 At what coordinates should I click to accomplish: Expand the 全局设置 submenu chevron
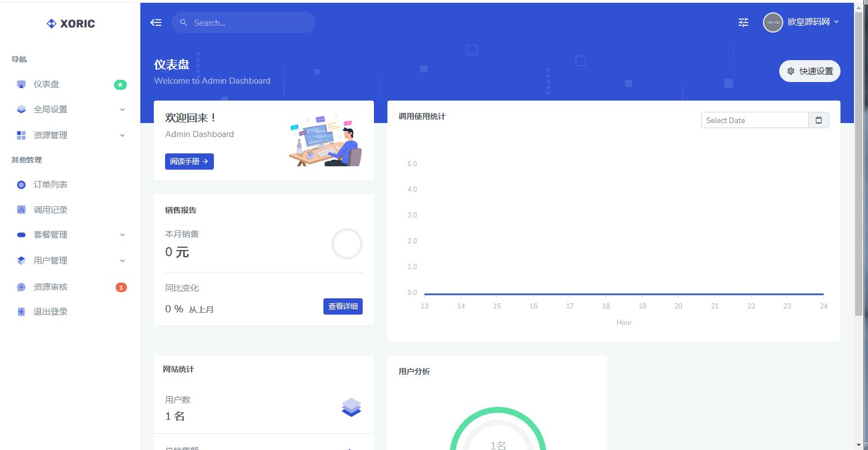[122, 110]
